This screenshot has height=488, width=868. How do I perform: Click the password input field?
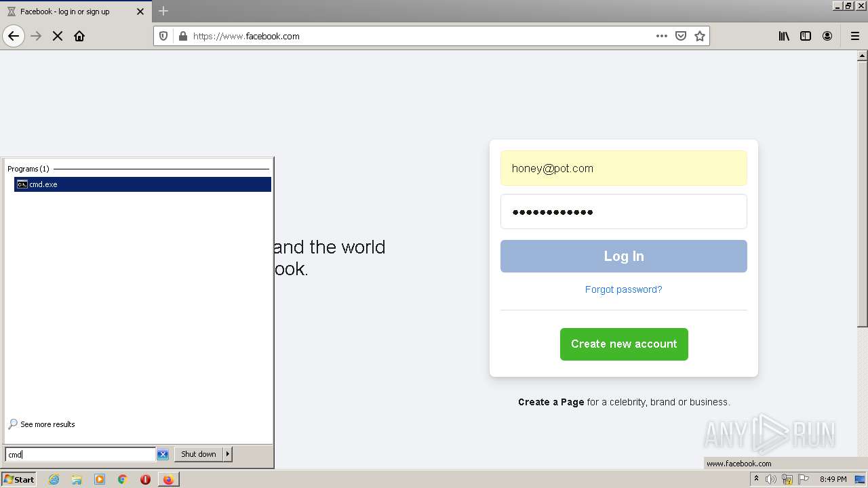click(624, 211)
